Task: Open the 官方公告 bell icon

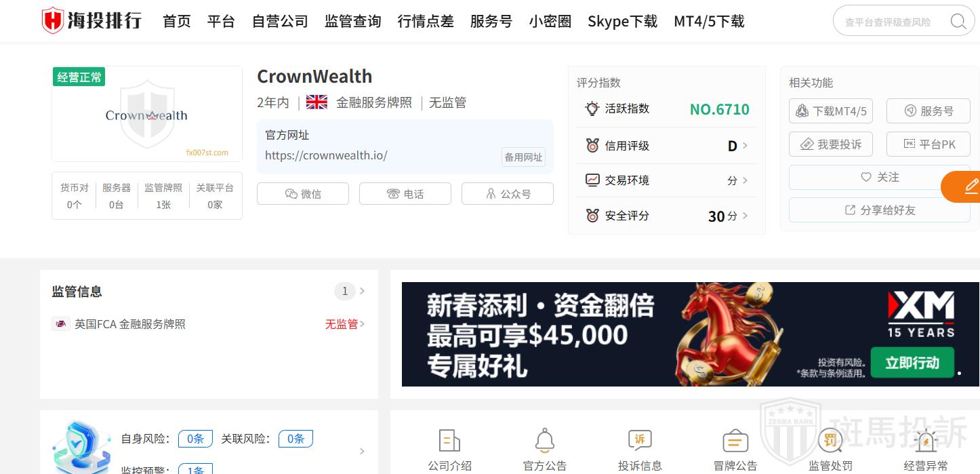Action: (545, 441)
